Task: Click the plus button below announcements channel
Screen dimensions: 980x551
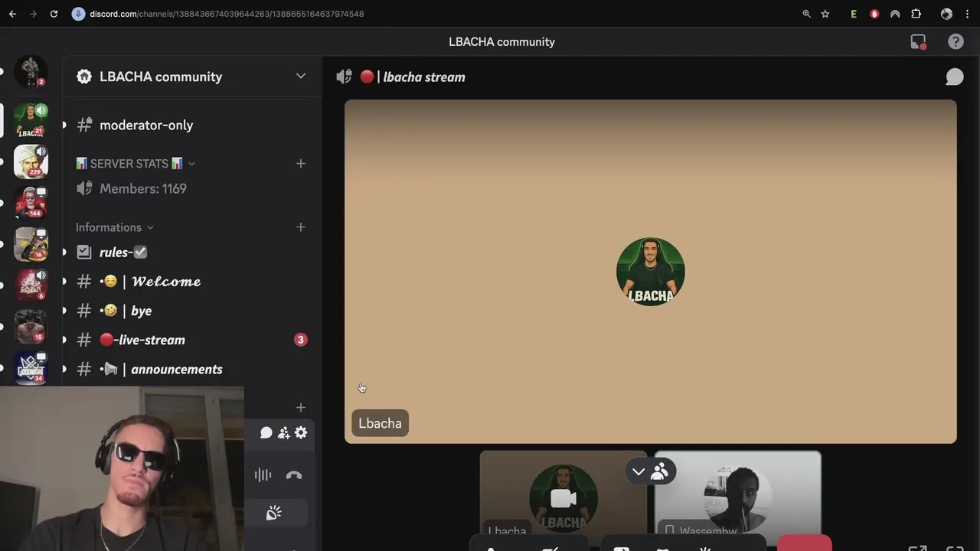Action: pos(301,408)
